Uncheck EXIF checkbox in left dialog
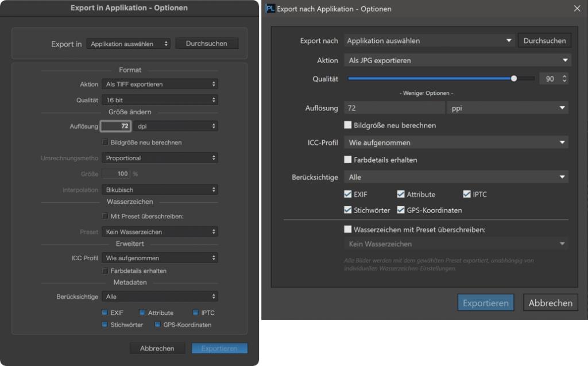Viewport: 588px width, 366px height. 105,313
